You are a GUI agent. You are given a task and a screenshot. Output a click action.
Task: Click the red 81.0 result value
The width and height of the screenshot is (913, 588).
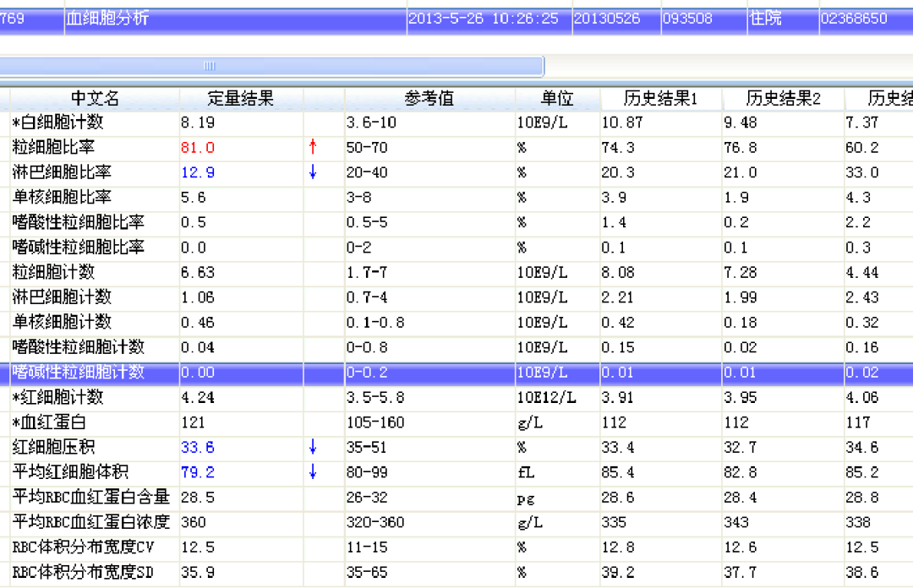(x=198, y=148)
